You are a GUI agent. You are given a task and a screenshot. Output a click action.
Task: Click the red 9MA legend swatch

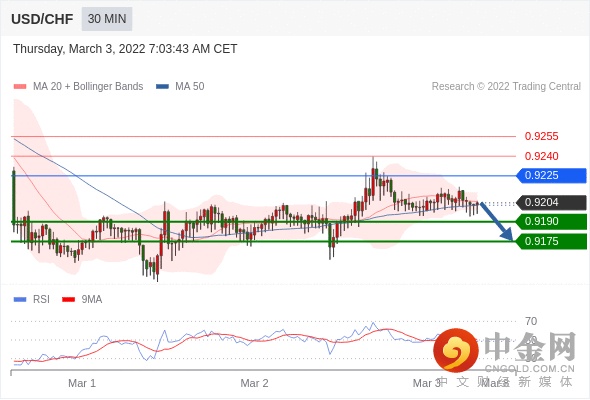click(x=68, y=300)
